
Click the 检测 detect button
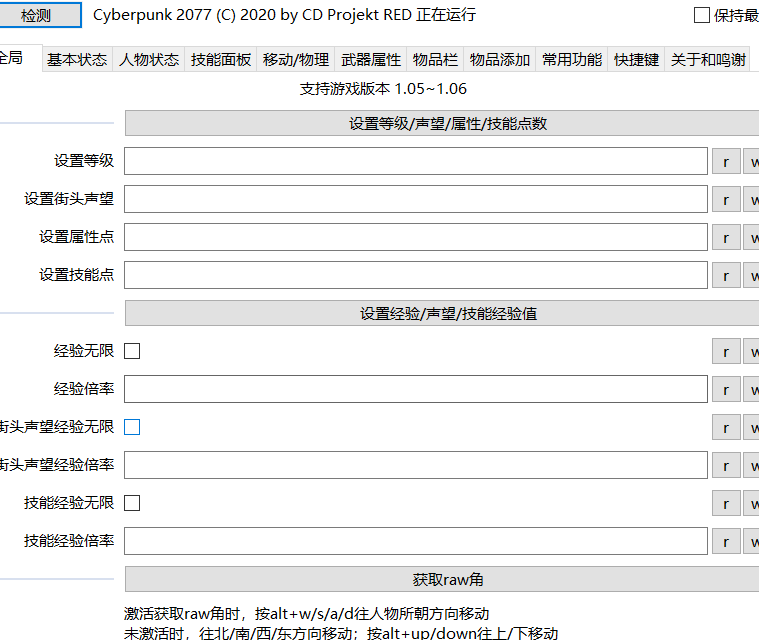tap(41, 15)
